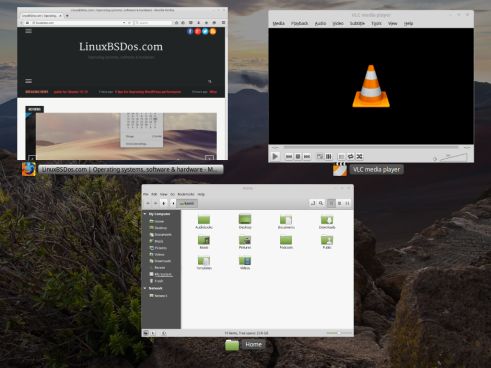Open the Audiobooks folder in Home window
This screenshot has width=491, height=368.
coord(204,222)
